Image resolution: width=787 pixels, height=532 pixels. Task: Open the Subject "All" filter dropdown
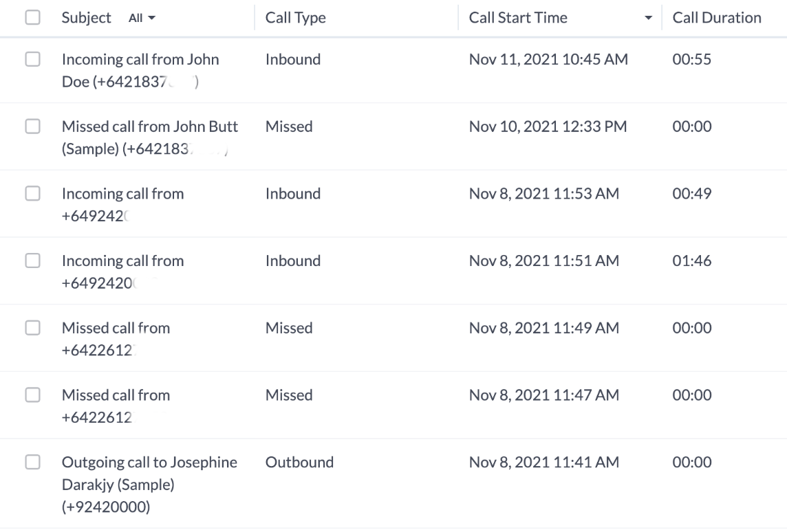(x=142, y=19)
